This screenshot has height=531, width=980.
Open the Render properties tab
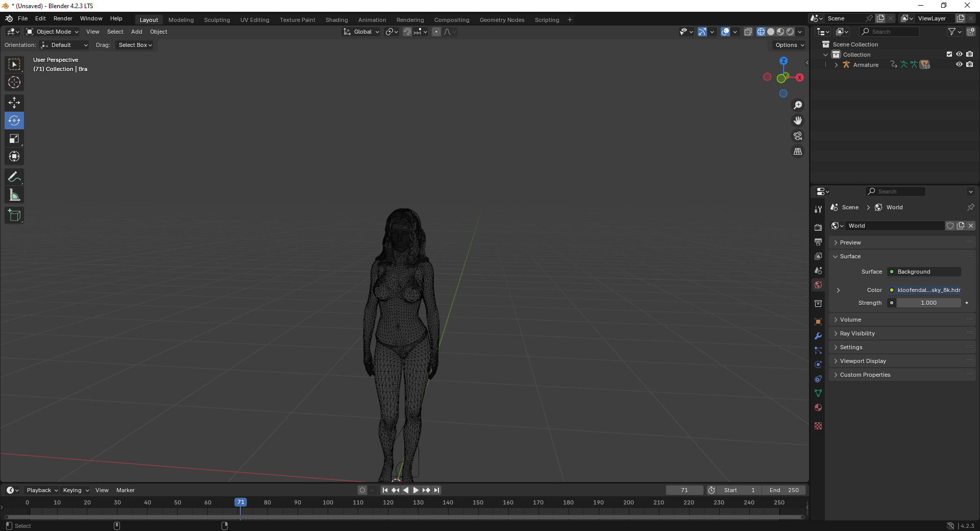tap(818, 227)
